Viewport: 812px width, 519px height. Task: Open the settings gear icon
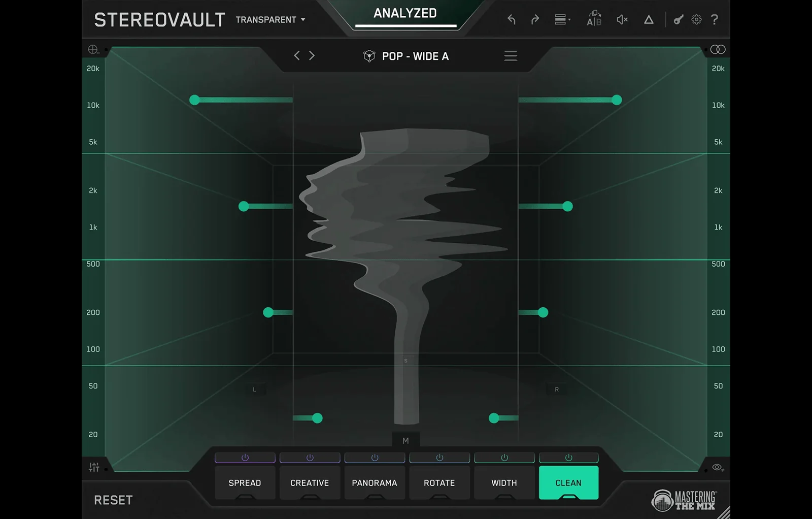click(x=696, y=20)
